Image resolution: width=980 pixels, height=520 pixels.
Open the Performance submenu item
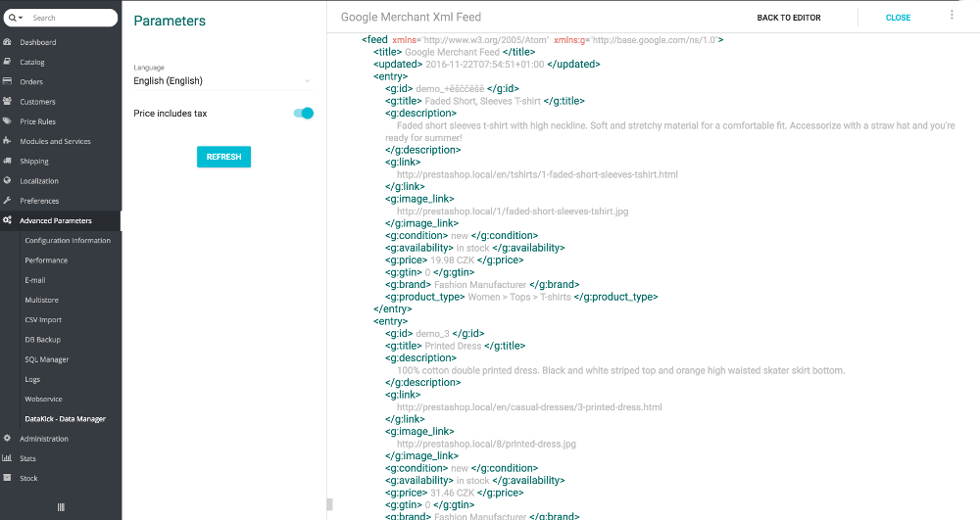[x=46, y=260]
